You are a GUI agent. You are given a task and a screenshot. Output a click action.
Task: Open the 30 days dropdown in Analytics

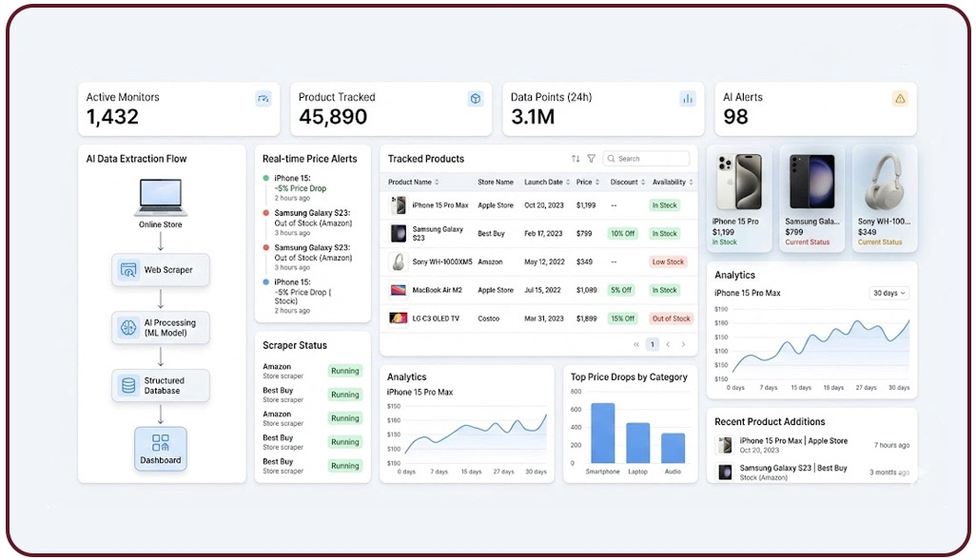[888, 293]
